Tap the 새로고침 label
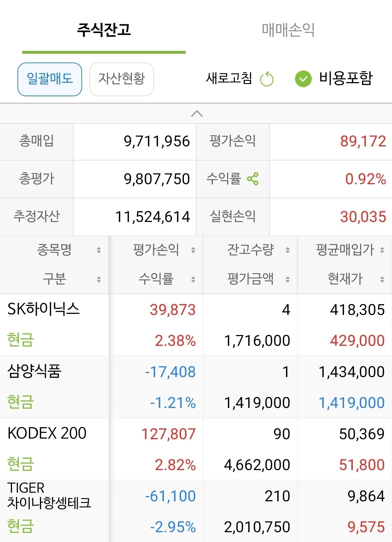 pyautogui.click(x=229, y=78)
